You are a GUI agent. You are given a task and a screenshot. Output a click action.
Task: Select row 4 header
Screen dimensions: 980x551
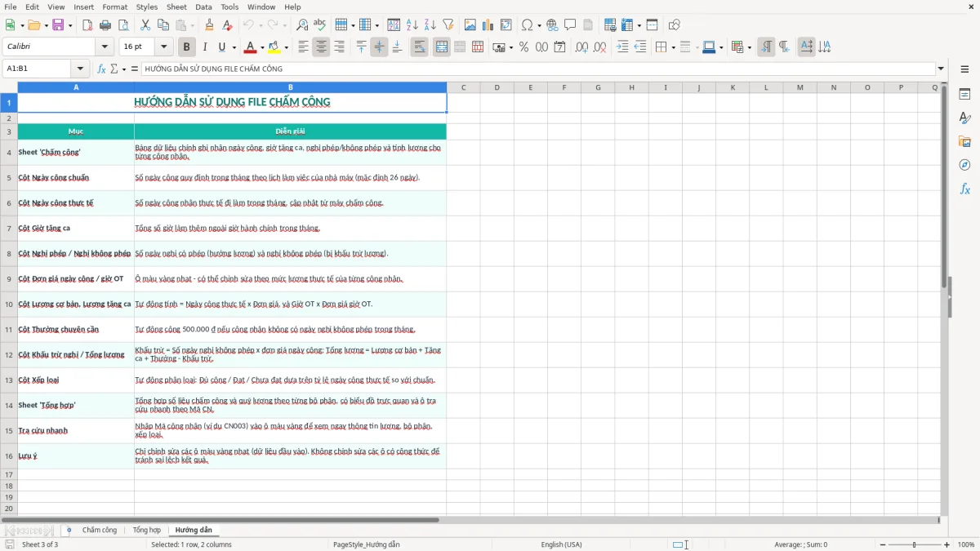(x=9, y=153)
